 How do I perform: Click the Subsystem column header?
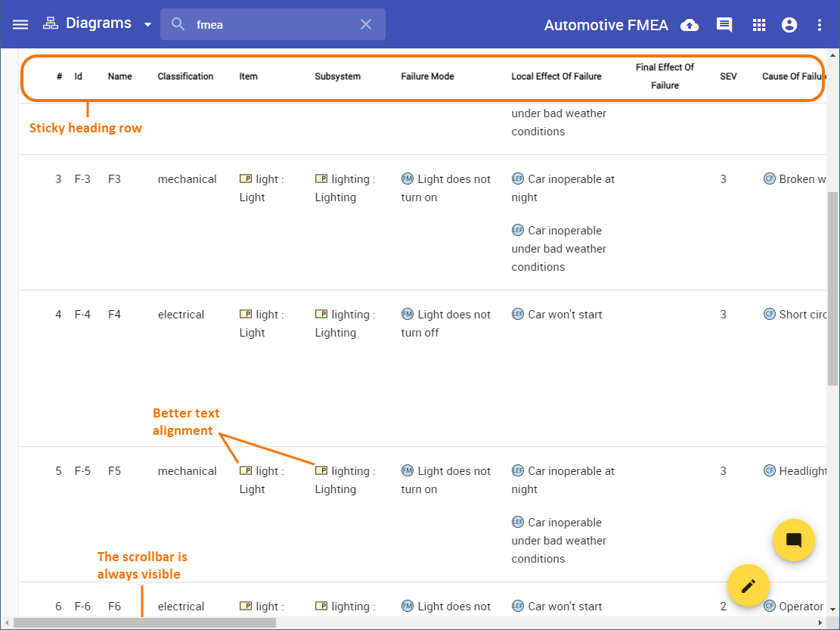pyautogui.click(x=337, y=76)
